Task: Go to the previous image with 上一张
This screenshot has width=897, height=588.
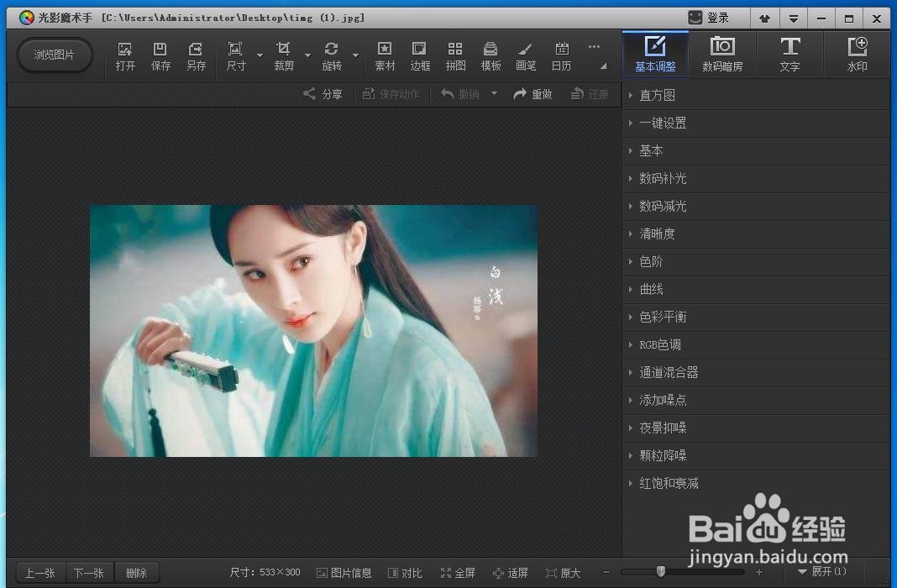Action: coord(40,573)
